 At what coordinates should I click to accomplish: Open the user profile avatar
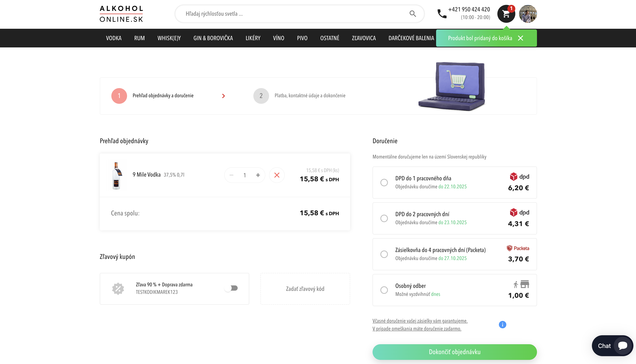[528, 14]
